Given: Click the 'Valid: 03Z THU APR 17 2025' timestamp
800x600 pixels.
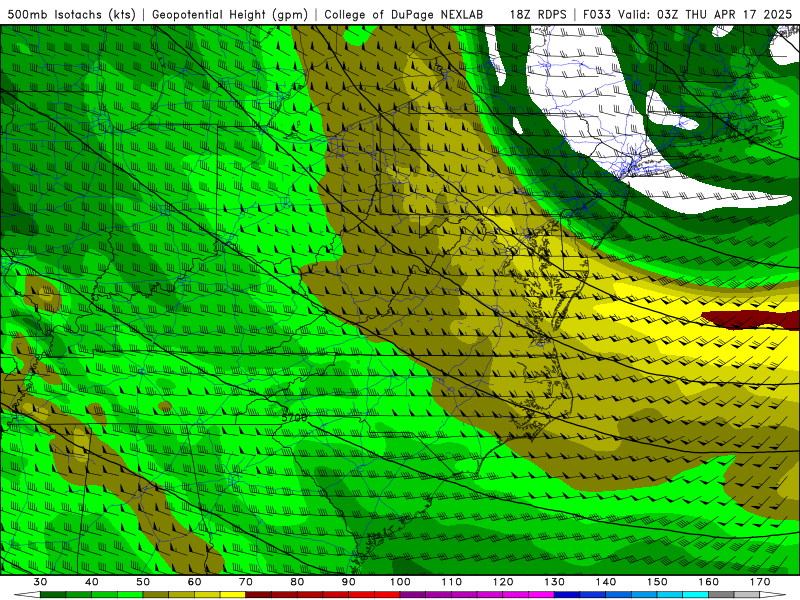Looking at the screenshot, I should [x=705, y=14].
